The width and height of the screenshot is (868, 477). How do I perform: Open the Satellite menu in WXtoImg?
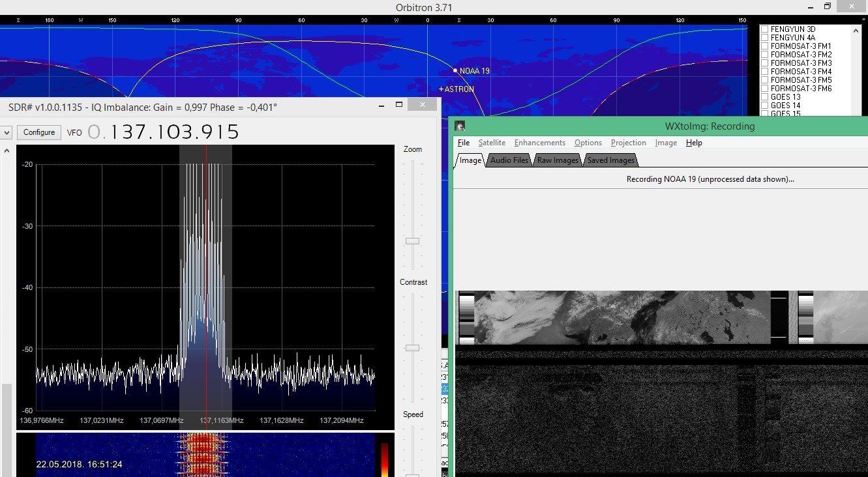tap(492, 143)
